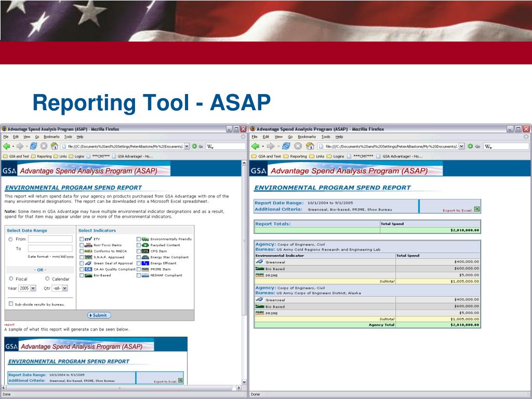
Task: Check the Conforms to NAECA checkbox
Action: point(82,251)
